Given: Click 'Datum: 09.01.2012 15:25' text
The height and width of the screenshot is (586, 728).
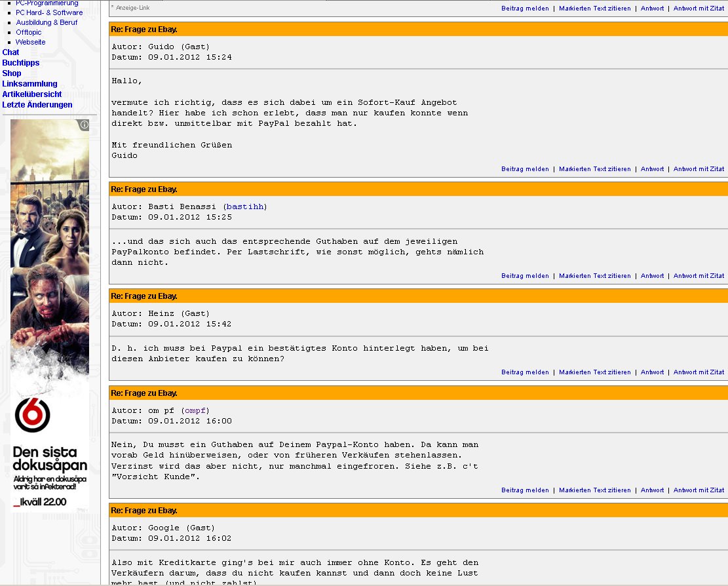Looking at the screenshot, I should (172, 218).
